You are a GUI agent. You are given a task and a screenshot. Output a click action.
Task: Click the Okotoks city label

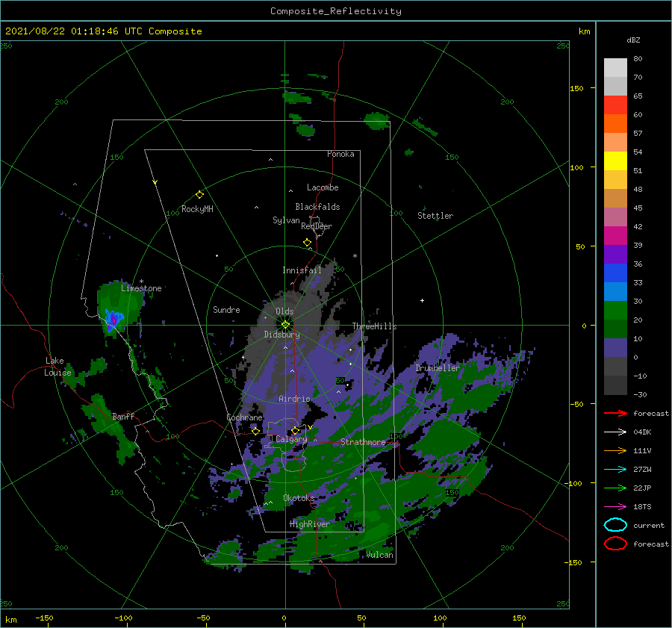tap(299, 498)
